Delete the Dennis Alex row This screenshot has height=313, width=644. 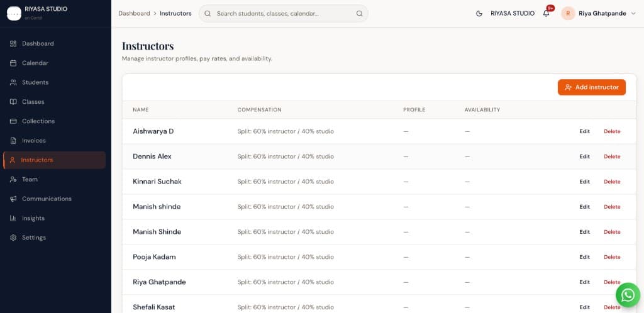coord(612,156)
